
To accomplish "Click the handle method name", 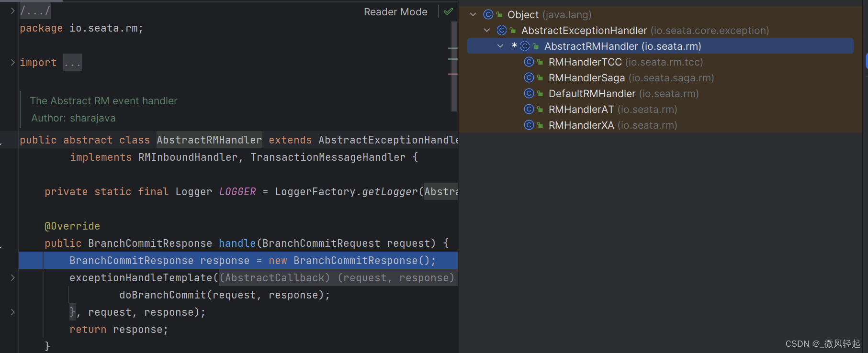I will (x=237, y=243).
